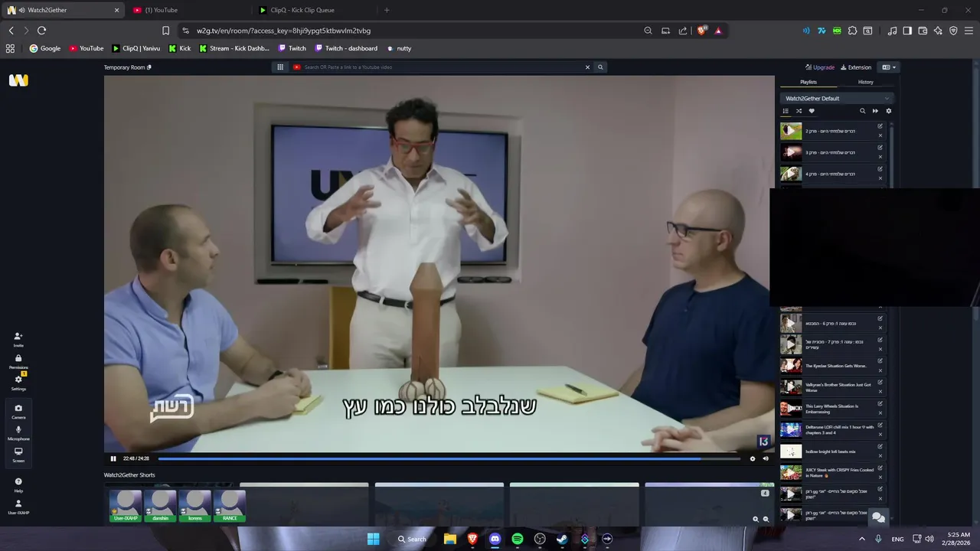Toggle playlist shuffle

click(x=799, y=111)
